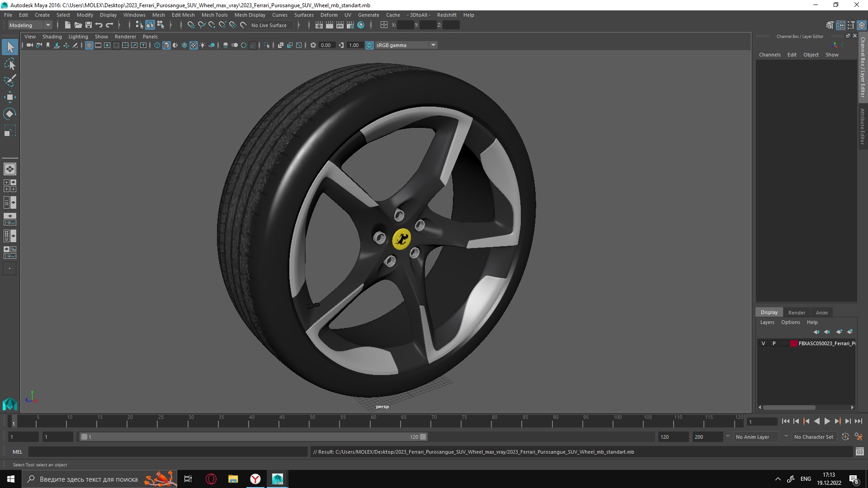
Task: Click the select camera icon in viewport toolbar
Action: 30,45
